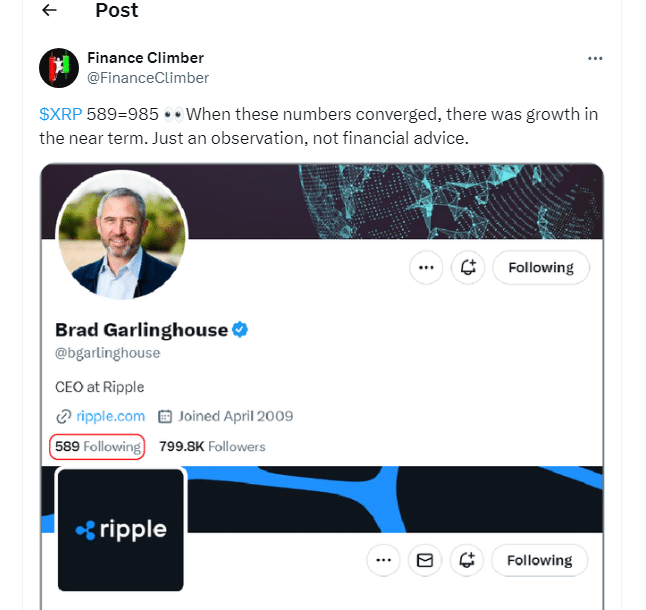The image size is (646, 610).
Task: Open more options on Brad Garlinghouse profile
Action: (x=426, y=268)
